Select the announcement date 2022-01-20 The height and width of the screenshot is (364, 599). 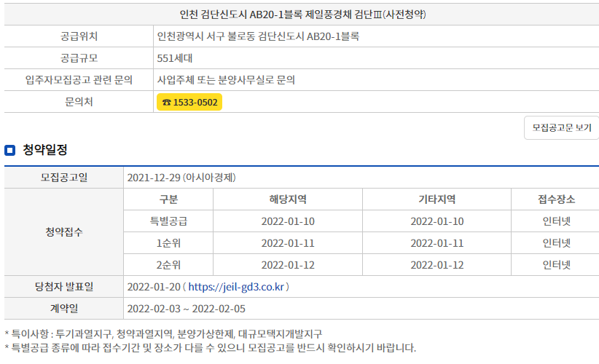[154, 287]
